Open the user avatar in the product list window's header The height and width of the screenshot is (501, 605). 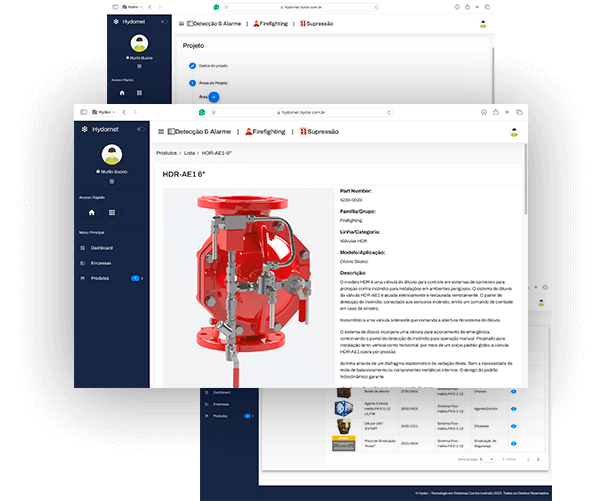point(541,303)
